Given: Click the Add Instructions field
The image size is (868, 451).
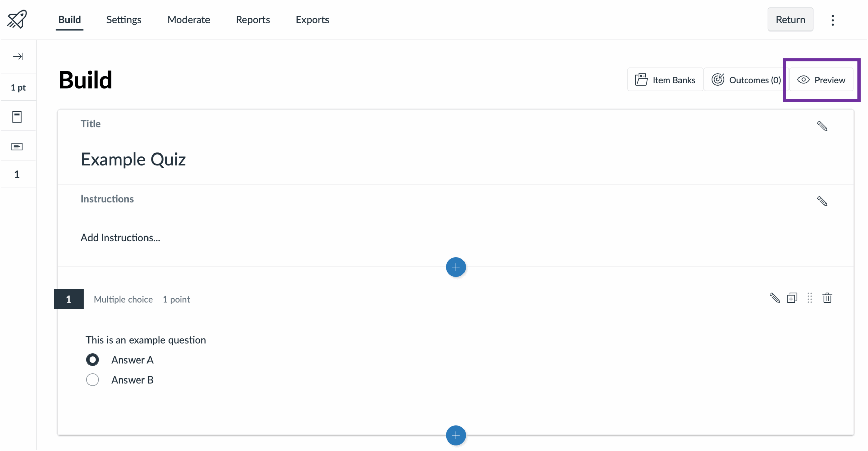Looking at the screenshot, I should tap(120, 238).
